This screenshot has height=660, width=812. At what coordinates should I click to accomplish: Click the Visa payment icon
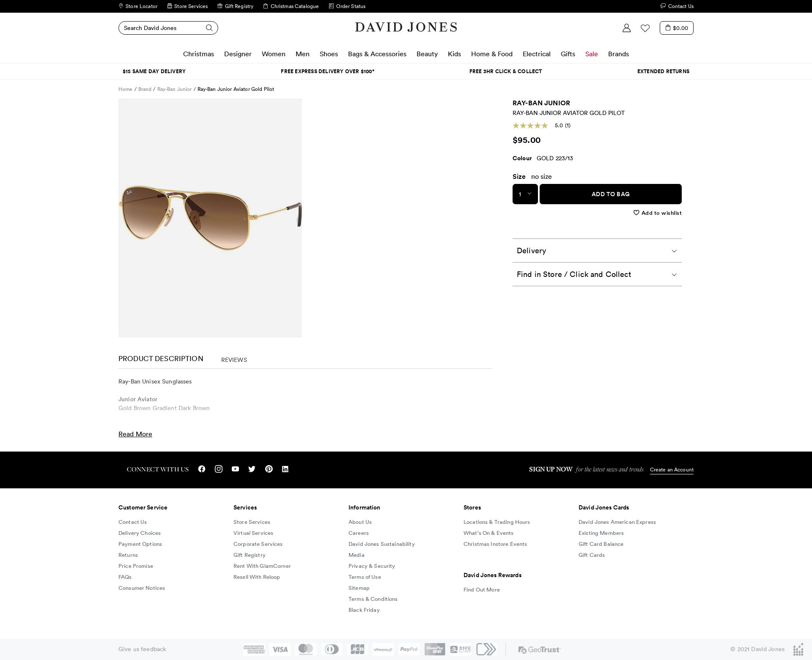click(280, 649)
